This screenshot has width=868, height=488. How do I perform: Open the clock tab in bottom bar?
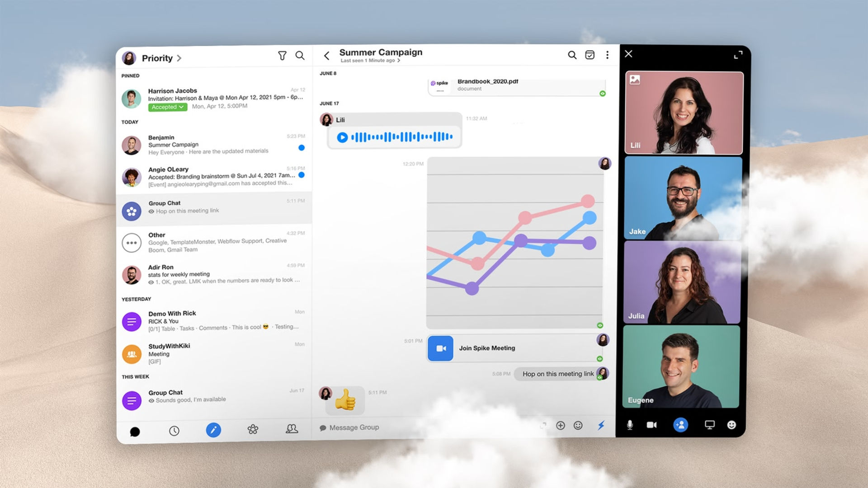coord(174,431)
